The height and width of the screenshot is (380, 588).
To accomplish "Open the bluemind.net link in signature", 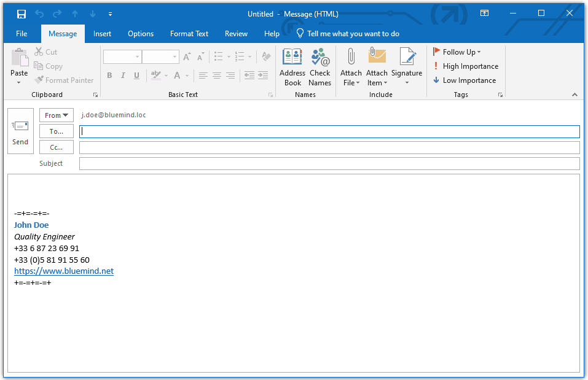I will (x=64, y=271).
